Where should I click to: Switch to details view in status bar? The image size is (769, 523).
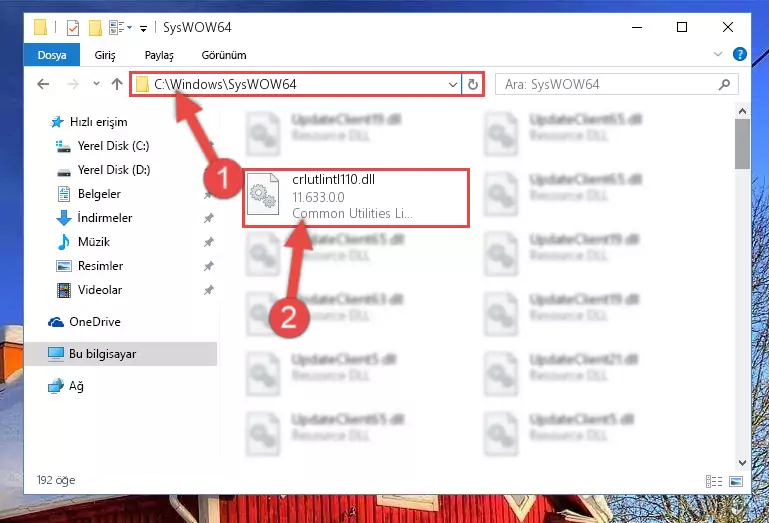pyautogui.click(x=714, y=481)
